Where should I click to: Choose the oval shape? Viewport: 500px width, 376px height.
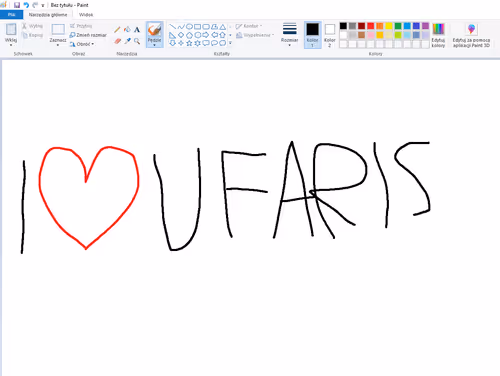189,27
